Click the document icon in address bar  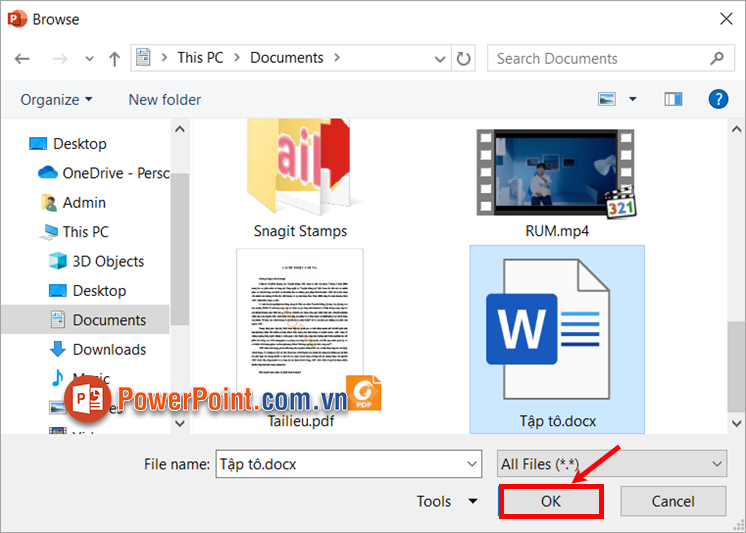coord(143,58)
